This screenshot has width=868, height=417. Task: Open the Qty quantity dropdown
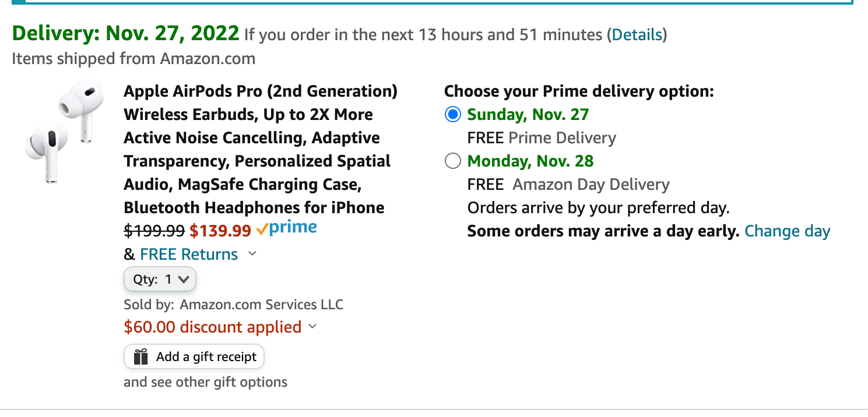point(160,279)
